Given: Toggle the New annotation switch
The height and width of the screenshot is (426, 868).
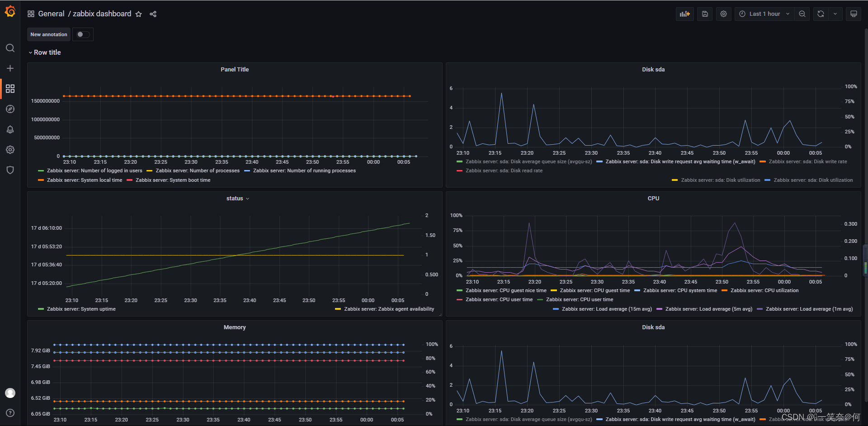Looking at the screenshot, I should coord(83,34).
